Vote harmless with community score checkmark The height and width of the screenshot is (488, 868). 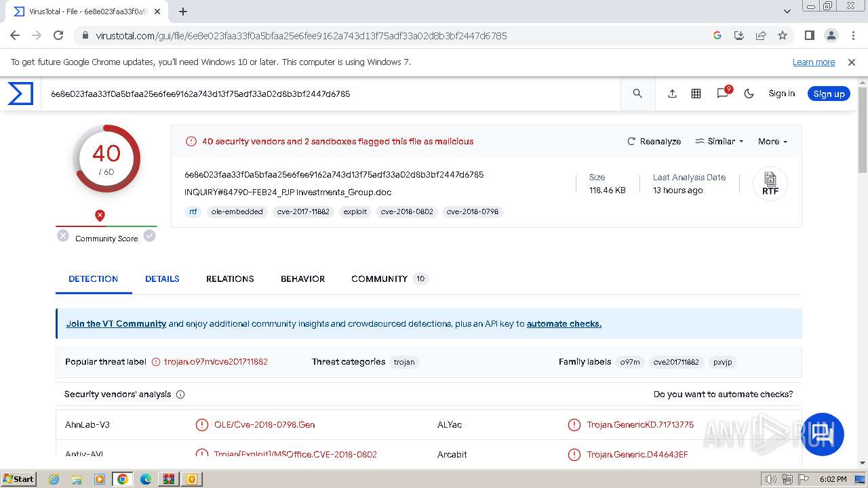pyautogui.click(x=150, y=236)
